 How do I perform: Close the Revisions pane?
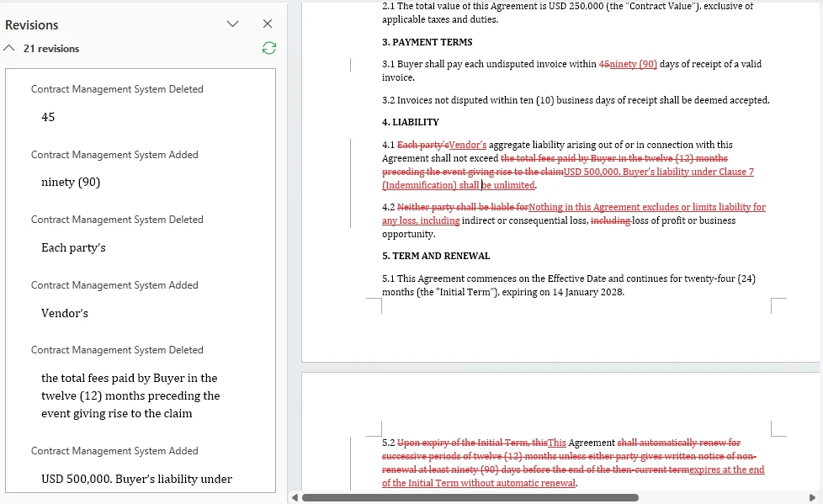267,24
